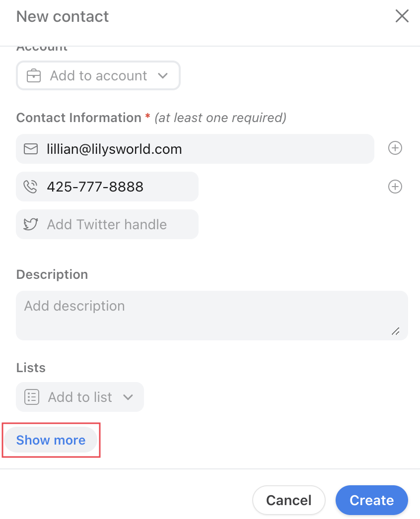This screenshot has width=420, height=519.
Task: Click the Twitter bird icon
Action: tap(30, 224)
